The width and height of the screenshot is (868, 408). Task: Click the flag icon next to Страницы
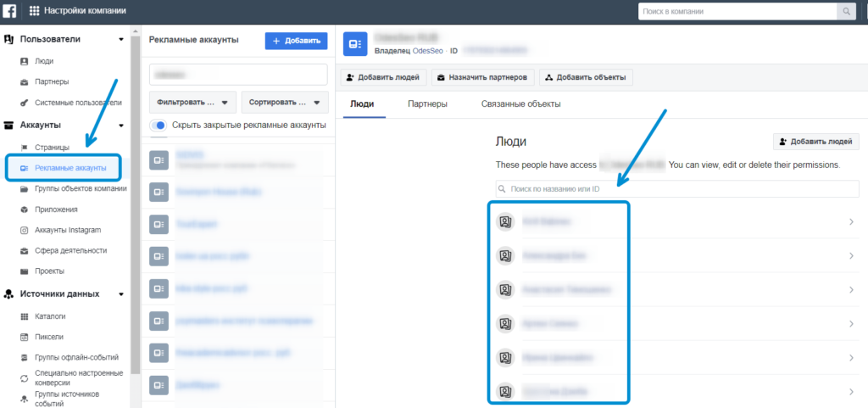(x=24, y=148)
